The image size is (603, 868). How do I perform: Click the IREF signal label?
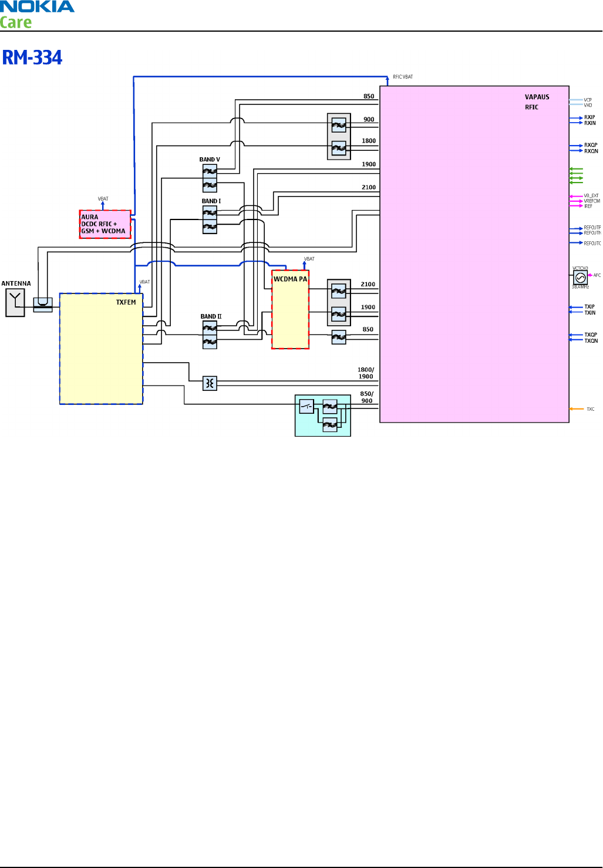pos(588,207)
